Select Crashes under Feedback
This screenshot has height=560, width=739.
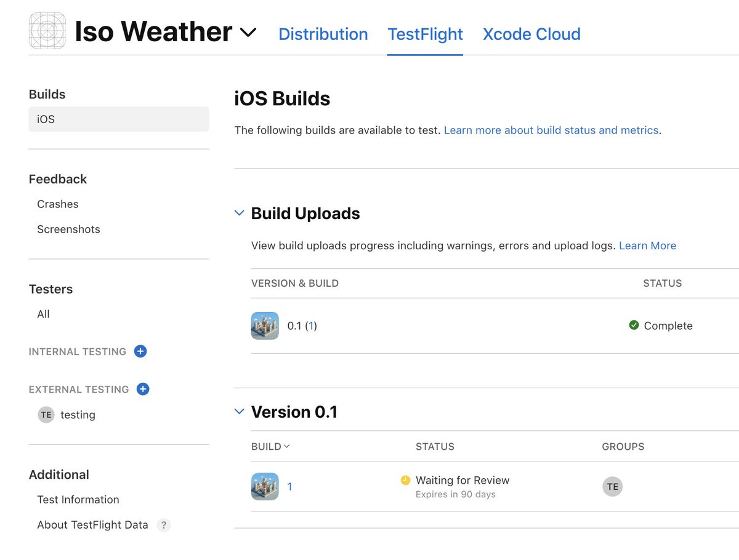point(57,204)
